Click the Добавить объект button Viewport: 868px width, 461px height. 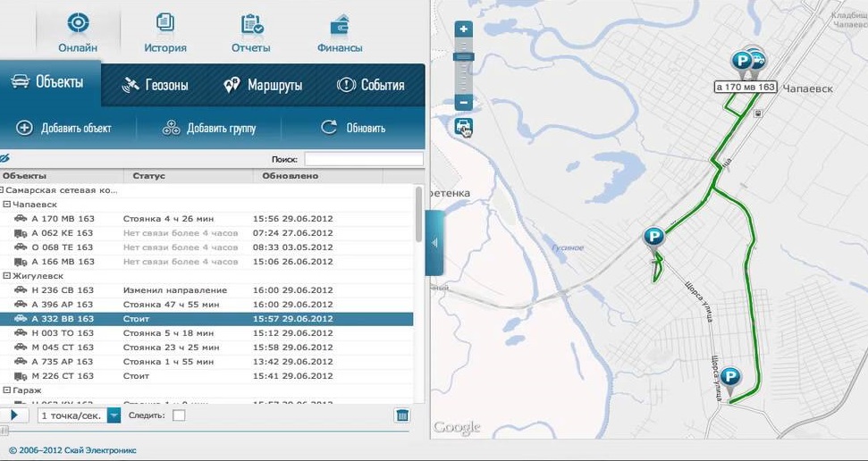pos(63,129)
